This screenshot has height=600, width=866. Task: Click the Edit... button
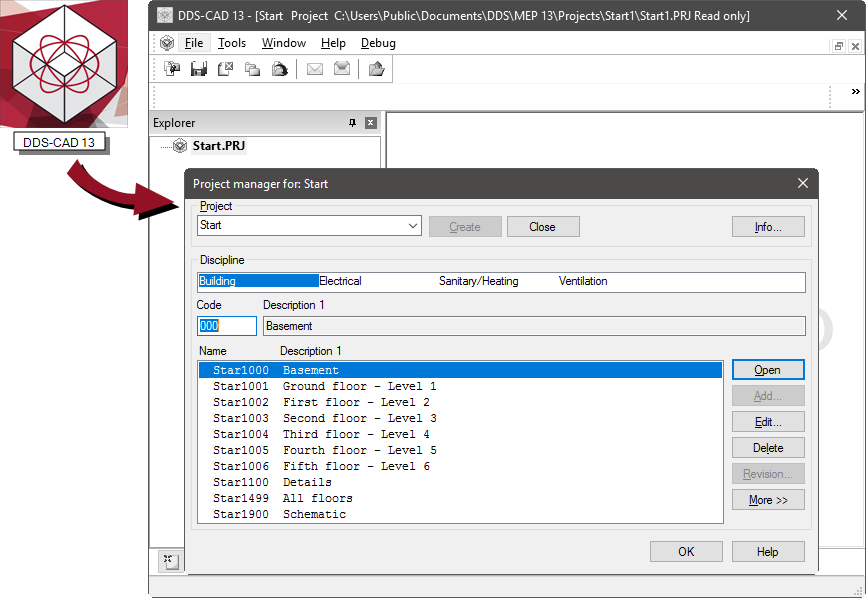coord(768,422)
